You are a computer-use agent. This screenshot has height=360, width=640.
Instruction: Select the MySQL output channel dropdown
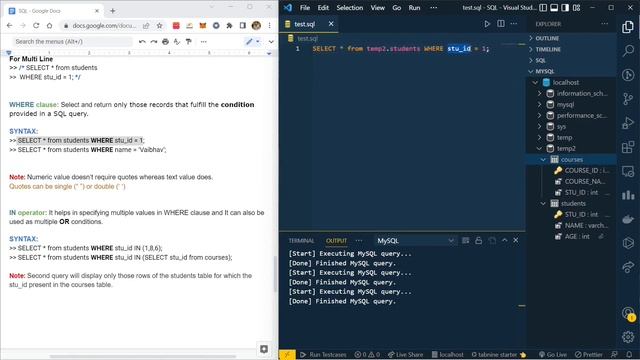pyautogui.click(x=415, y=240)
